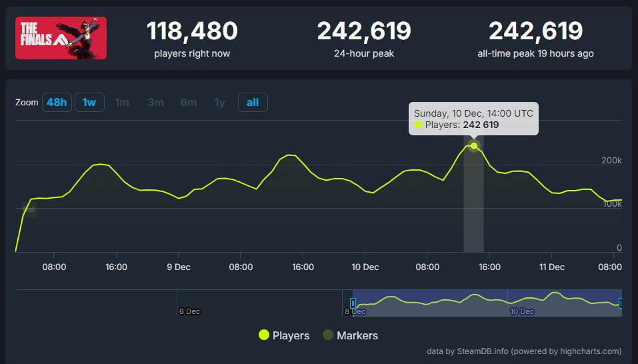Select the 1m zoom option

coord(122,102)
